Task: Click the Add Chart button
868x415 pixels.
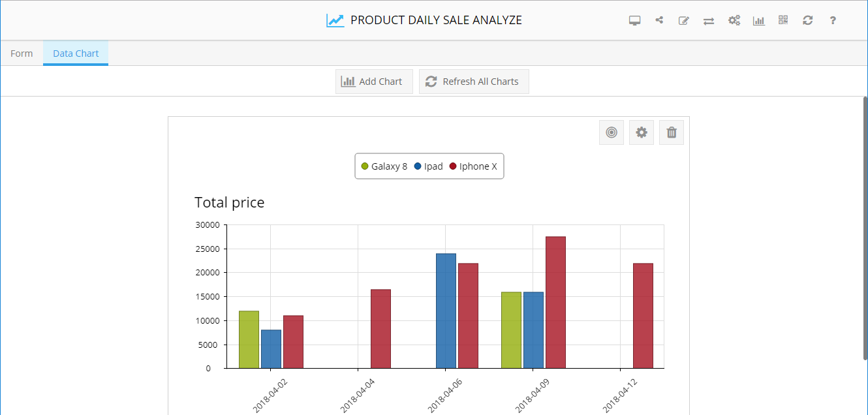Action: (x=374, y=82)
